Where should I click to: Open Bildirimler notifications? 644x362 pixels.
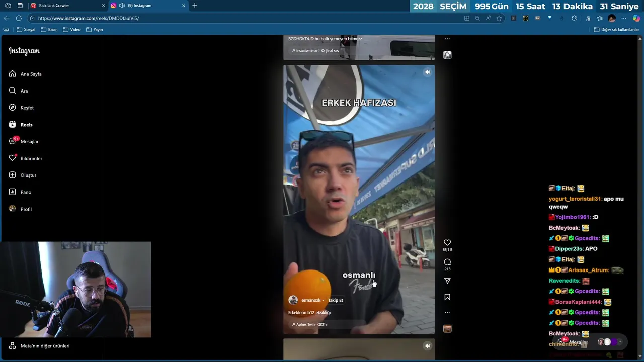tap(25, 158)
